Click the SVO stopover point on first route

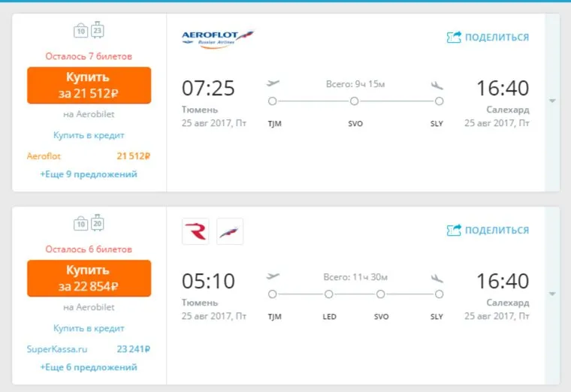354,101
